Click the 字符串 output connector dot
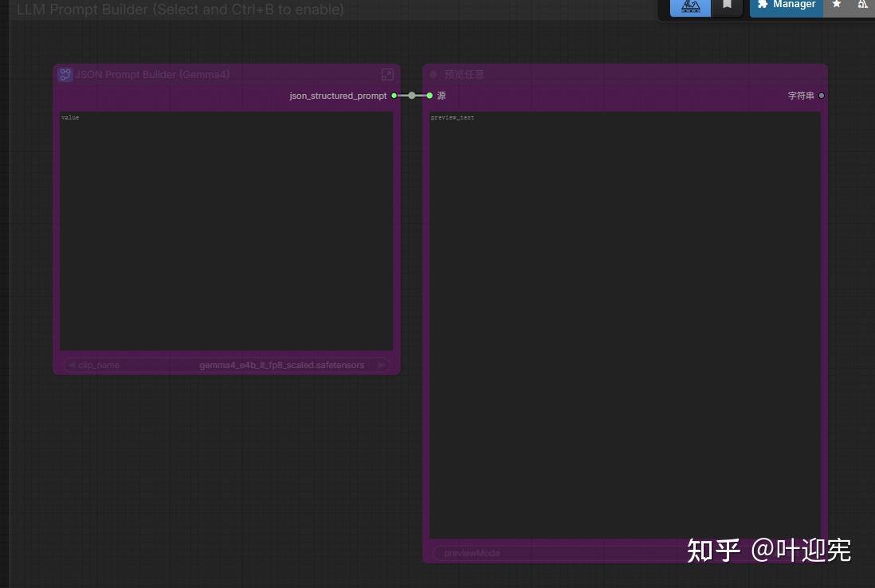 pyautogui.click(x=821, y=96)
